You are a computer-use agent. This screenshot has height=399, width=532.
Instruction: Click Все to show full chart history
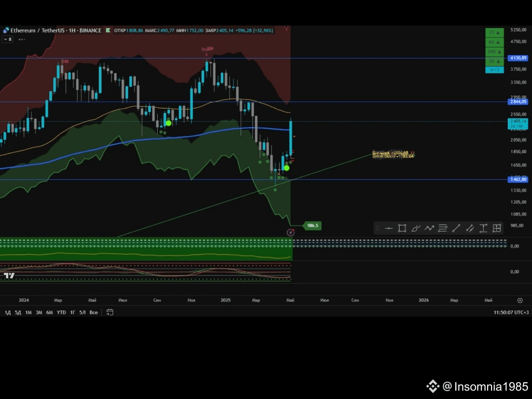(x=93, y=312)
